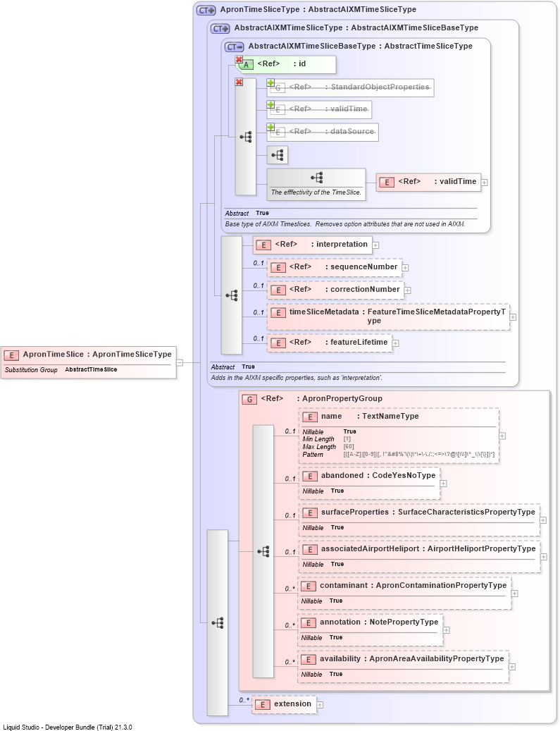
Task: Expand the featureLifetime element
Action: coord(396,343)
